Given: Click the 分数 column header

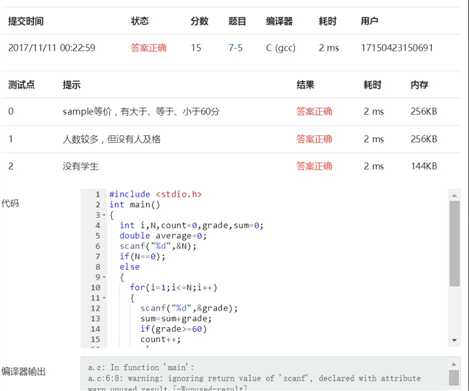Looking at the screenshot, I should click(x=200, y=21).
